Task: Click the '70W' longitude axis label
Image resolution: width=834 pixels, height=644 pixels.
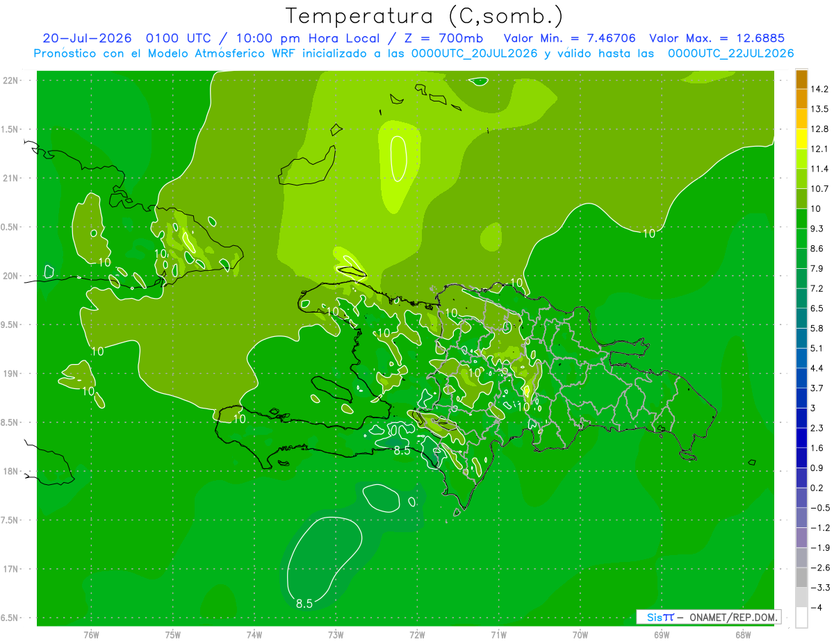Action: [580, 635]
